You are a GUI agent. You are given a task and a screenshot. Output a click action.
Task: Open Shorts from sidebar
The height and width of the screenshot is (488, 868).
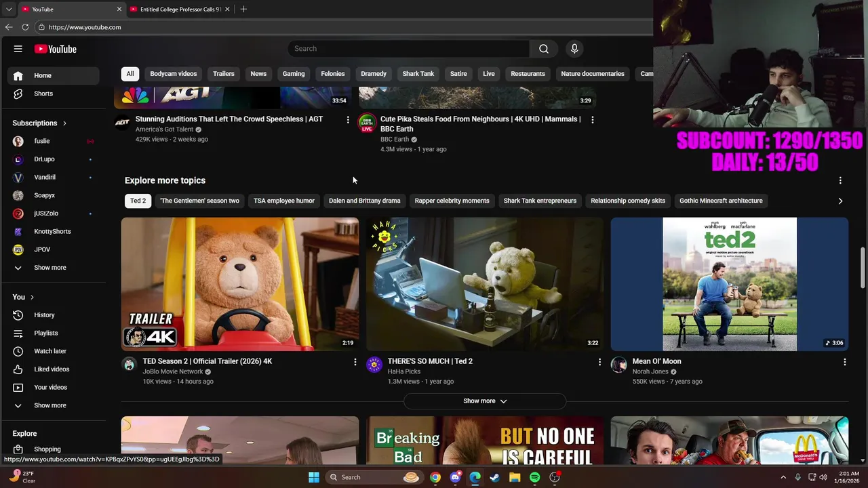coord(53,94)
